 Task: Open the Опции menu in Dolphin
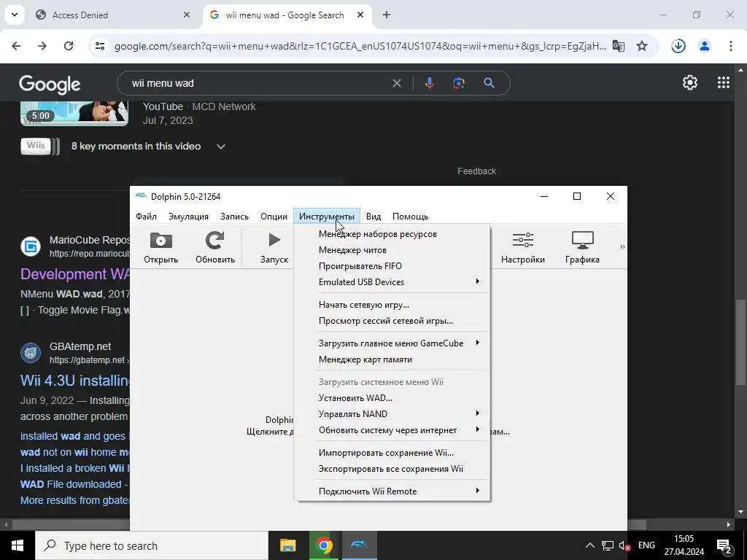pyautogui.click(x=274, y=216)
